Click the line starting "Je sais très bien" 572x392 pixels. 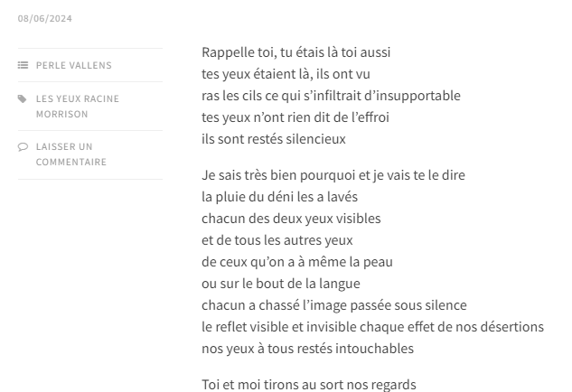coord(333,175)
